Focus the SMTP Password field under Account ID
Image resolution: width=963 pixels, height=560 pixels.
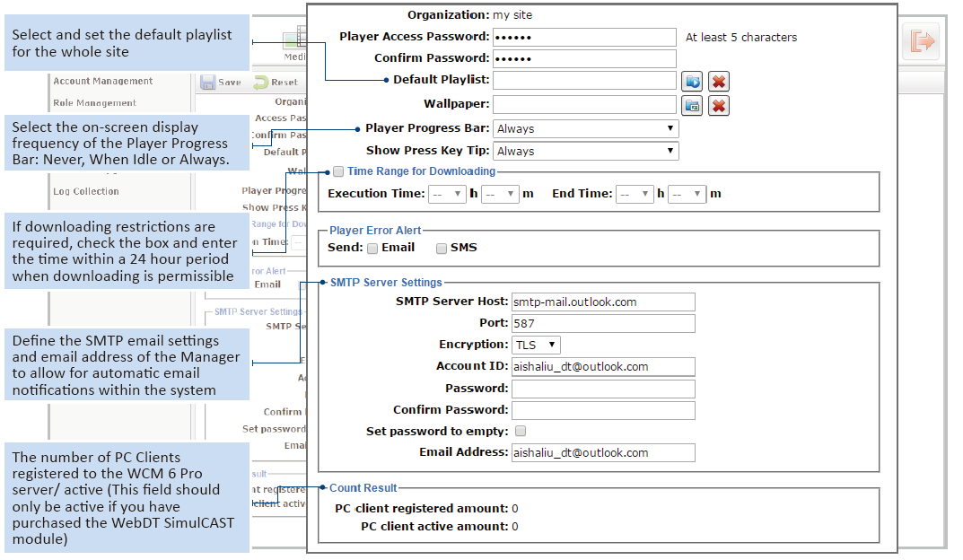tap(603, 389)
